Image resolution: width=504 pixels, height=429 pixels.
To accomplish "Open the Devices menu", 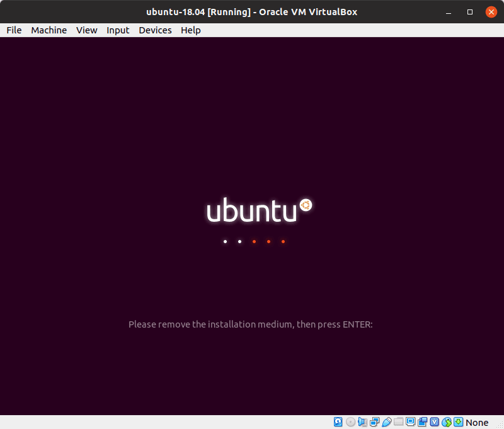I will point(155,30).
